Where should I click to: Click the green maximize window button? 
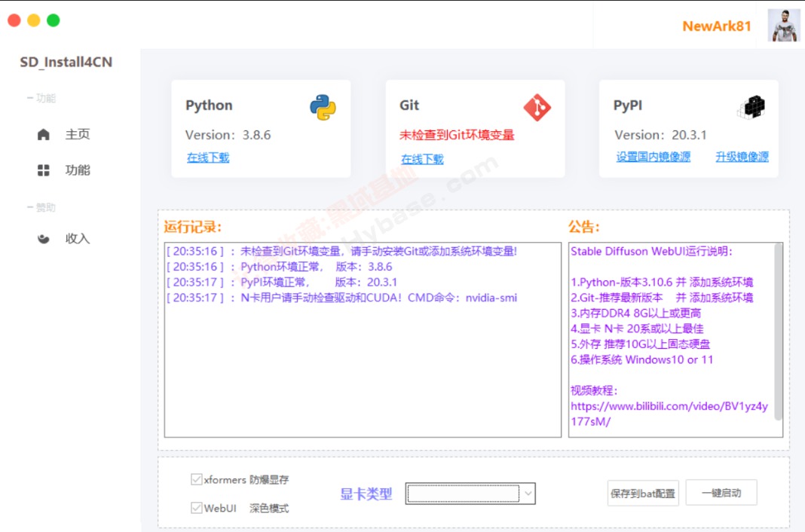pyautogui.click(x=54, y=20)
